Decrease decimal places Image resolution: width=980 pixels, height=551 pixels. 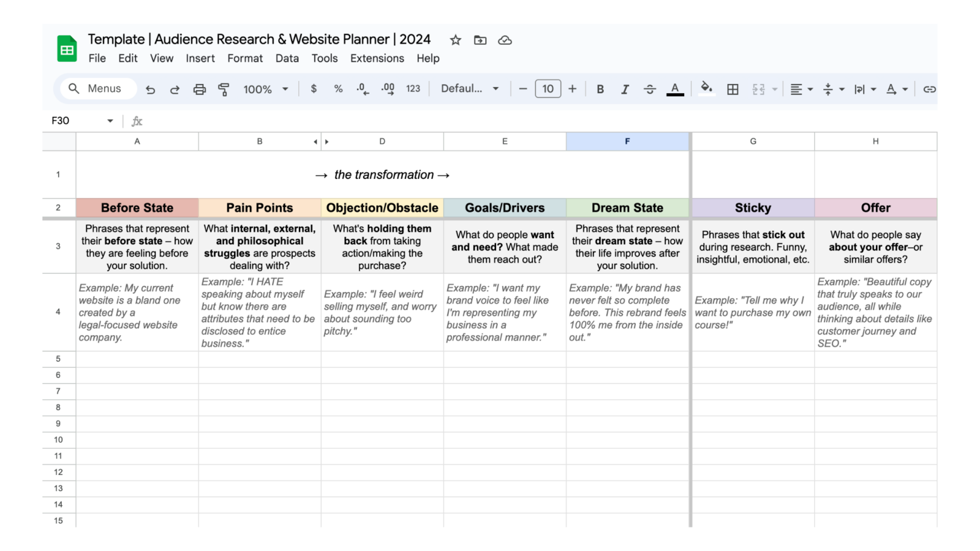[x=363, y=88]
